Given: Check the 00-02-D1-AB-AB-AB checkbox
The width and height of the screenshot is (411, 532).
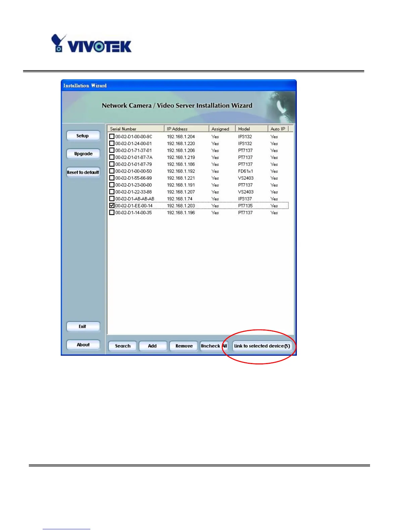Looking at the screenshot, I should point(112,198).
